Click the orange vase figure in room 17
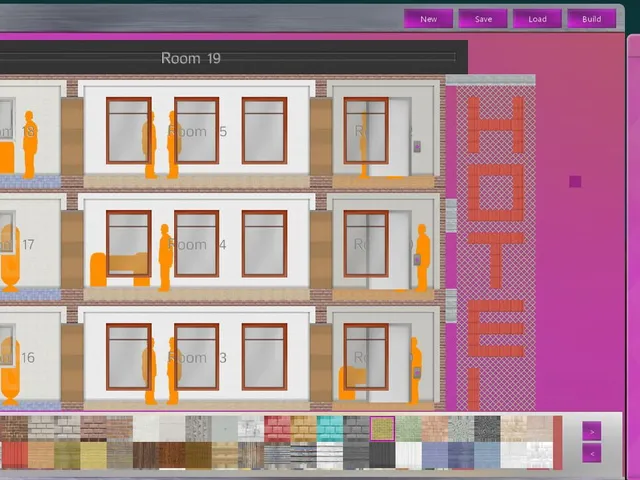This screenshot has height=480, width=640. tap(10, 258)
